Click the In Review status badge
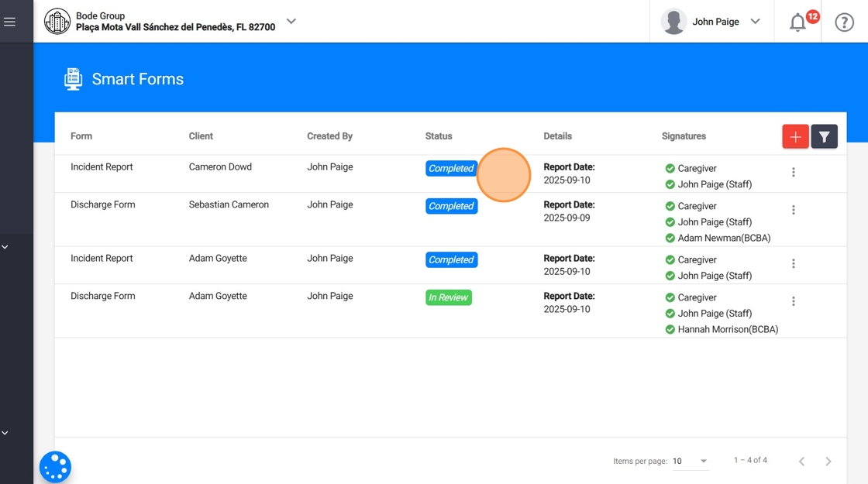Image resolution: width=868 pixels, height=484 pixels. tap(449, 297)
